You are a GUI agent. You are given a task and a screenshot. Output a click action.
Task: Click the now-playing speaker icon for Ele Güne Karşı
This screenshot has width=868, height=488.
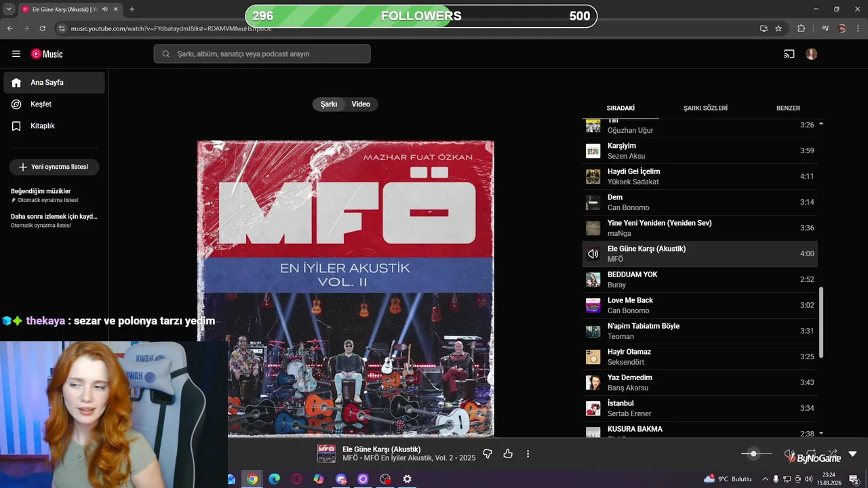593,253
